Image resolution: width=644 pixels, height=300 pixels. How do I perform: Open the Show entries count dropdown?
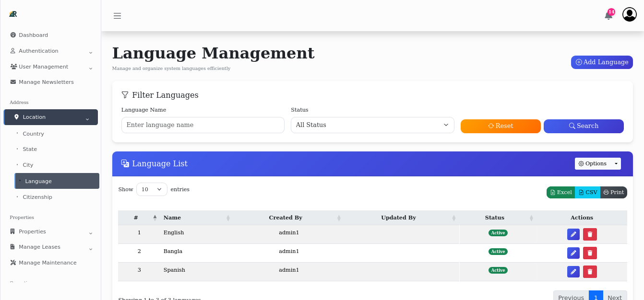[152, 189]
